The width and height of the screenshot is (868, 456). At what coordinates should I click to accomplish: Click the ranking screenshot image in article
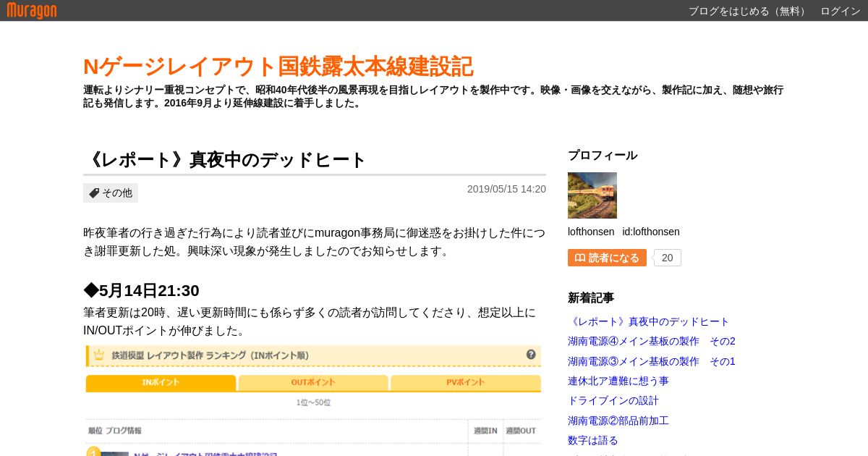point(313,400)
